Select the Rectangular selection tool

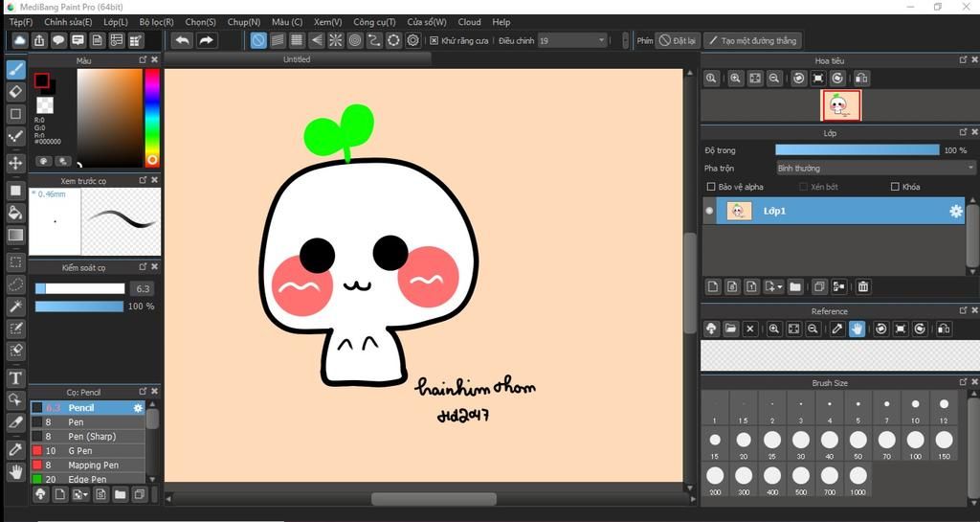pyautogui.click(x=15, y=262)
